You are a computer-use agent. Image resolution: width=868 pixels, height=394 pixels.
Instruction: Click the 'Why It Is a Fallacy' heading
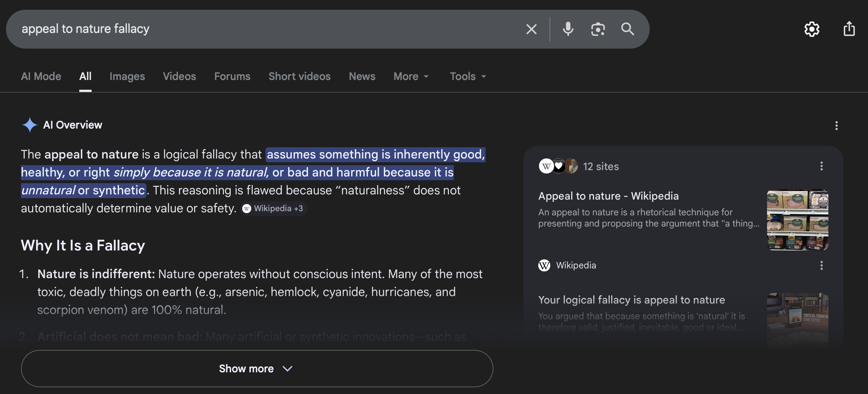point(83,246)
